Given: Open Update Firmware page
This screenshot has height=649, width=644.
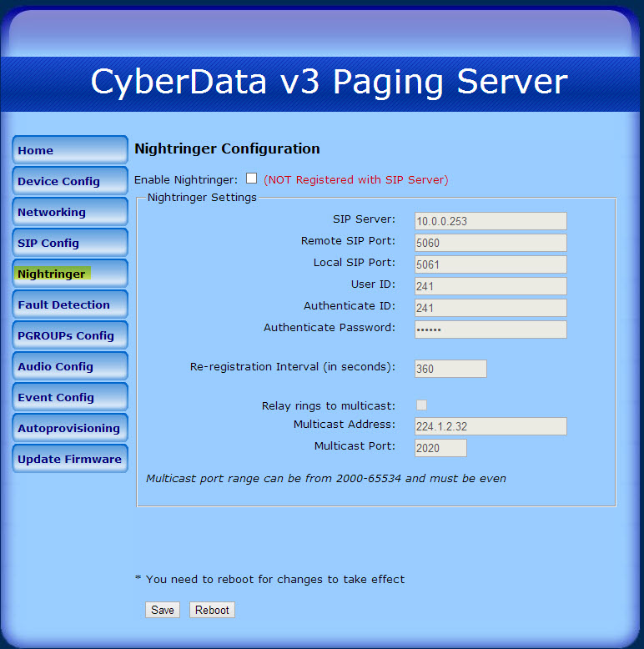Looking at the screenshot, I should click(70, 459).
